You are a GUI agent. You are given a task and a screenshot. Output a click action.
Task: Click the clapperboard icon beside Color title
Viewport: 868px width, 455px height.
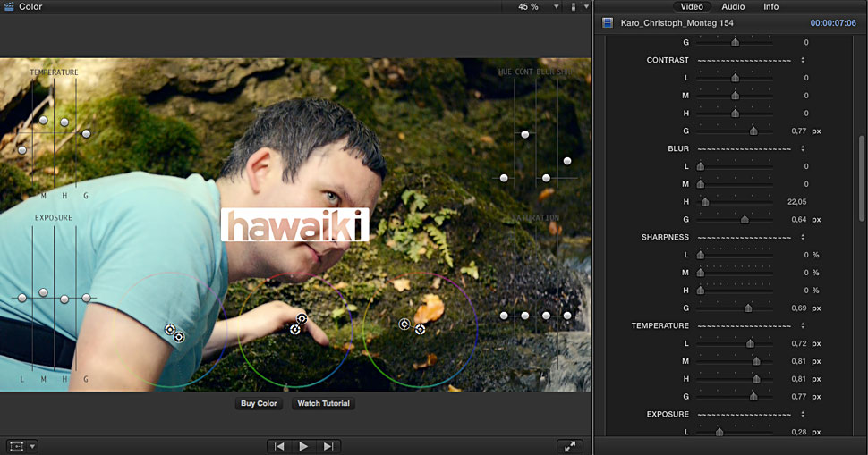(x=9, y=6)
